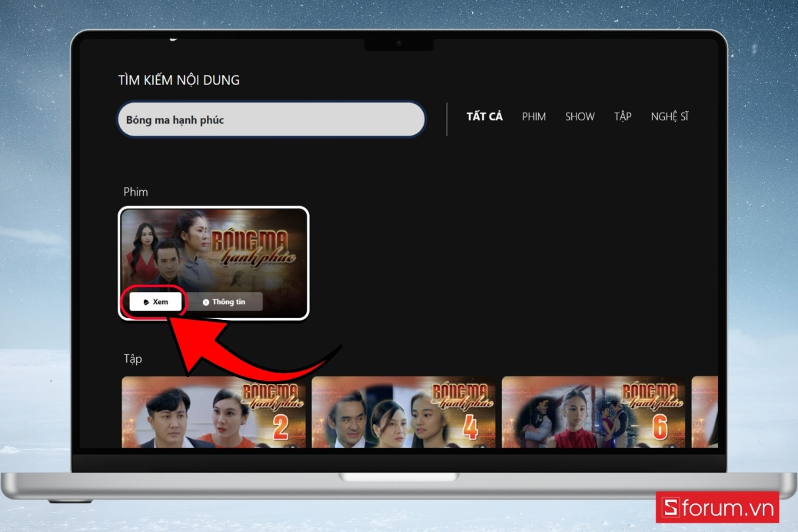Open episode 6 thumbnail
798x532 pixels.
594,412
